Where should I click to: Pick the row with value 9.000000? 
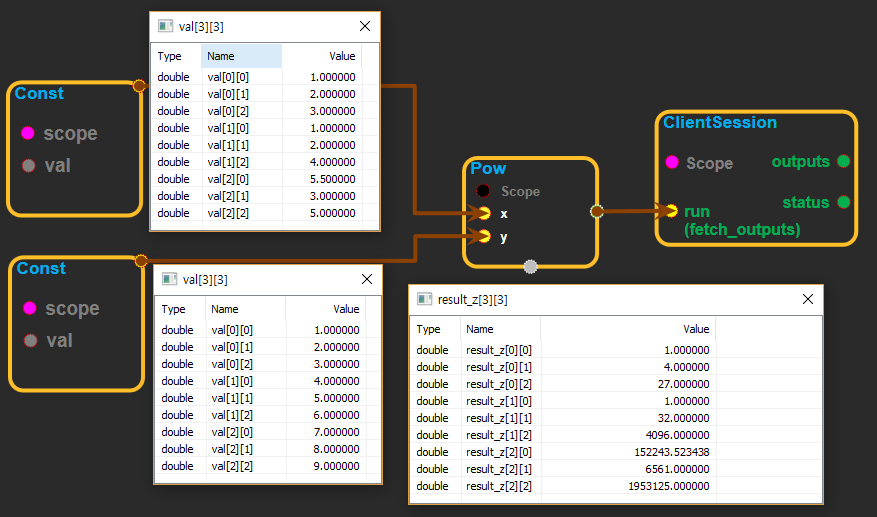265,466
